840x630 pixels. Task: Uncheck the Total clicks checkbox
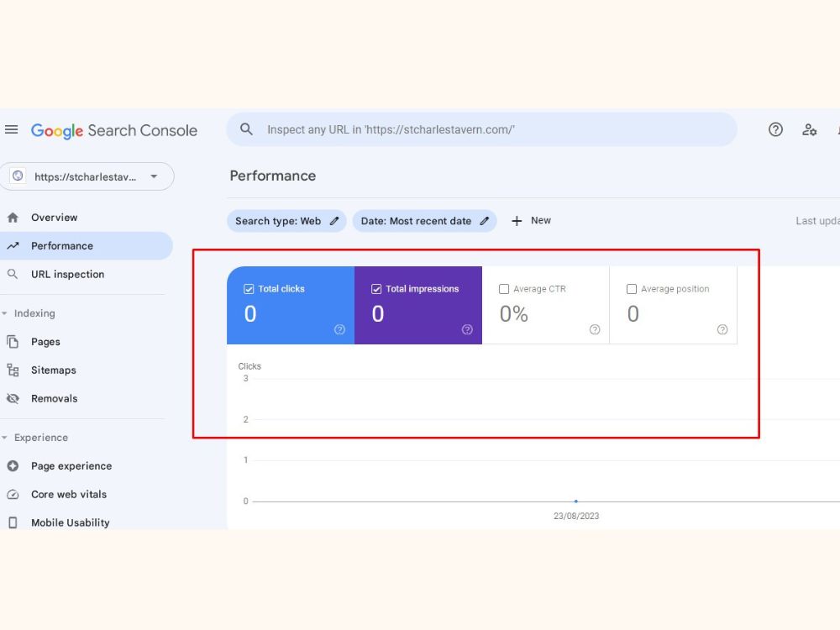pyautogui.click(x=249, y=289)
